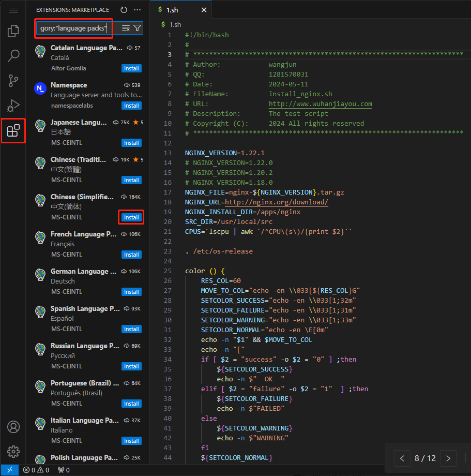Click the Japanese pack star rating
The height and width of the screenshot is (476, 471).
coord(138,123)
